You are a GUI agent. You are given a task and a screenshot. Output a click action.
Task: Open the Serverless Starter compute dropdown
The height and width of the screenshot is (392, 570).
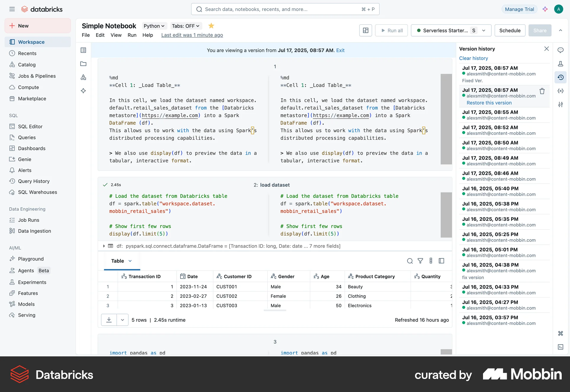tap(484, 30)
